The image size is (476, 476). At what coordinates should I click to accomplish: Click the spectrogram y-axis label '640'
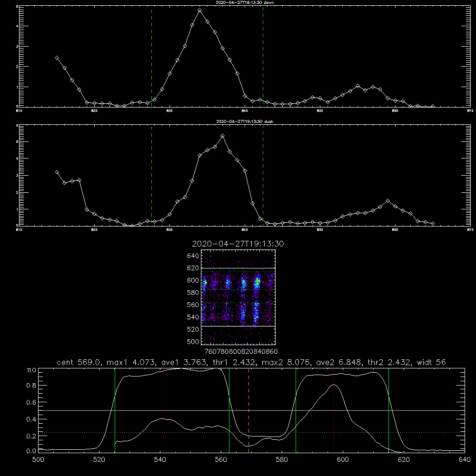(193, 256)
